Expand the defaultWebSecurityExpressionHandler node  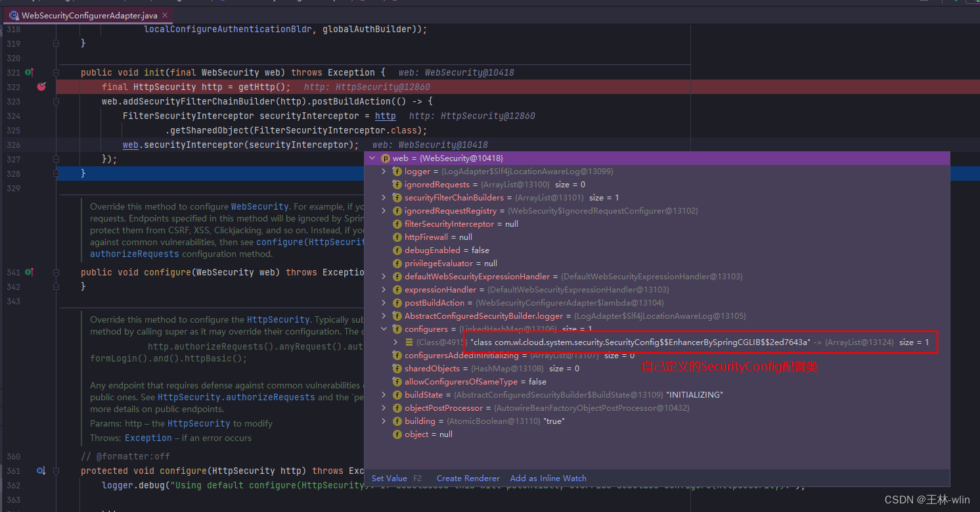tap(384, 277)
